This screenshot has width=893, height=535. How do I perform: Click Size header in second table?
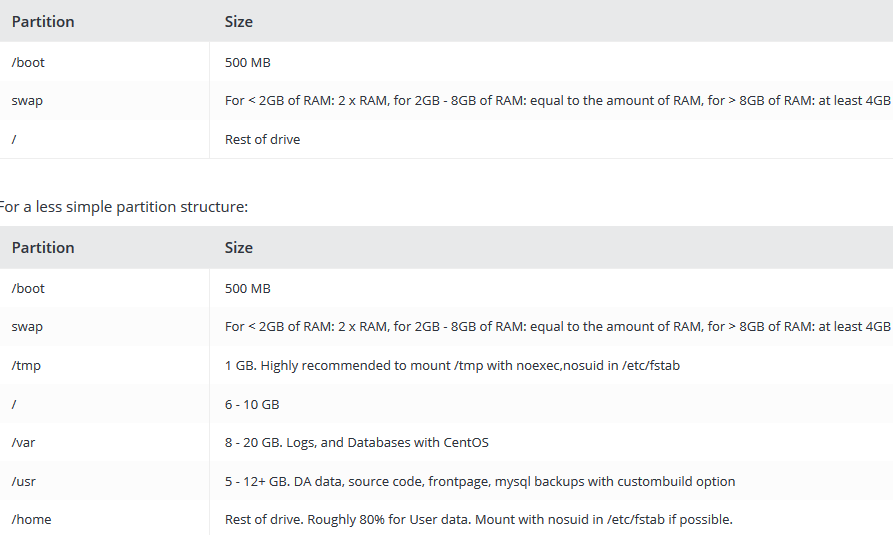239,248
